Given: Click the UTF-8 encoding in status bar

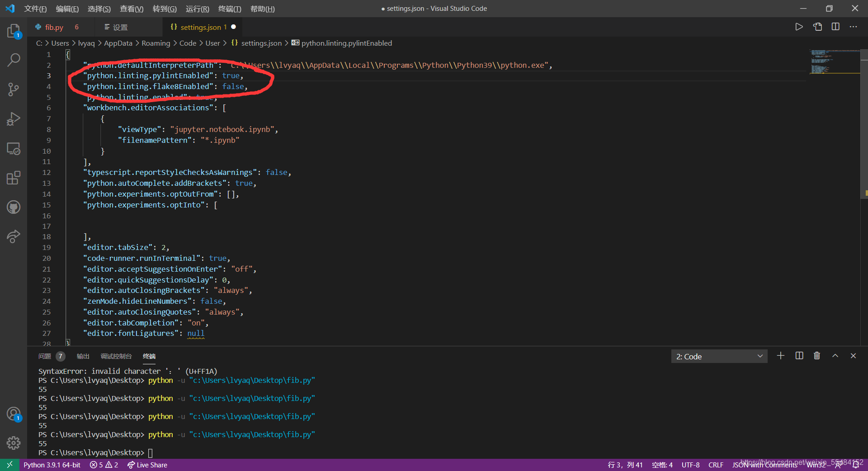Looking at the screenshot, I should (690, 465).
